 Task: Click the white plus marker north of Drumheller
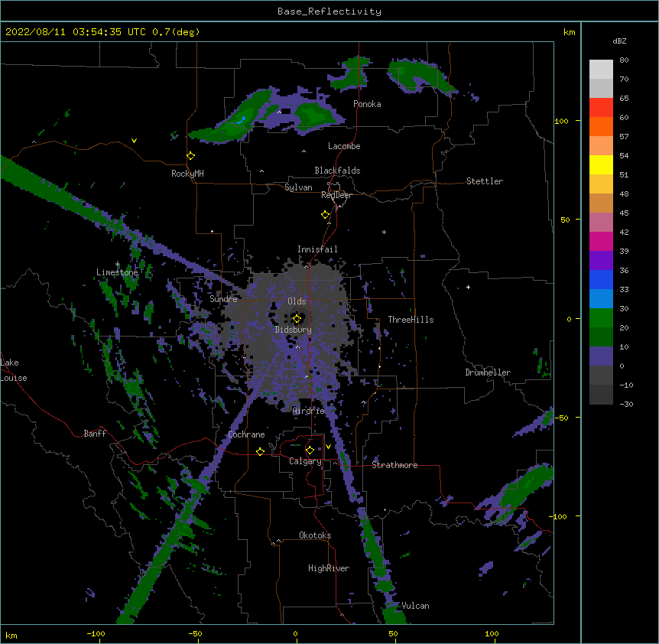click(468, 287)
